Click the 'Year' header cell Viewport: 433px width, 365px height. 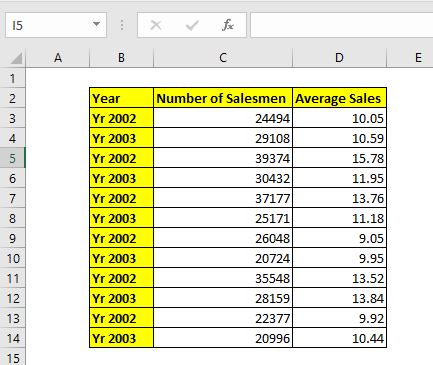click(x=121, y=98)
